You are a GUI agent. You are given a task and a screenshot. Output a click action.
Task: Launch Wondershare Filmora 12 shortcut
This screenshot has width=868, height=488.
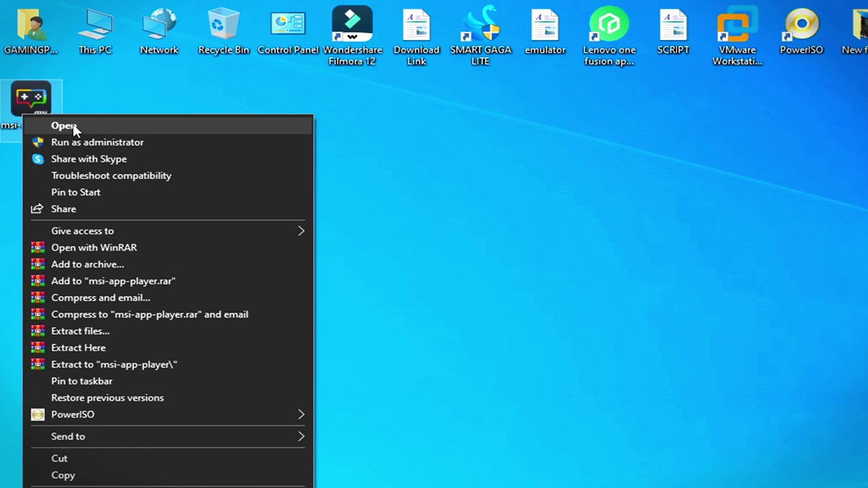352,35
